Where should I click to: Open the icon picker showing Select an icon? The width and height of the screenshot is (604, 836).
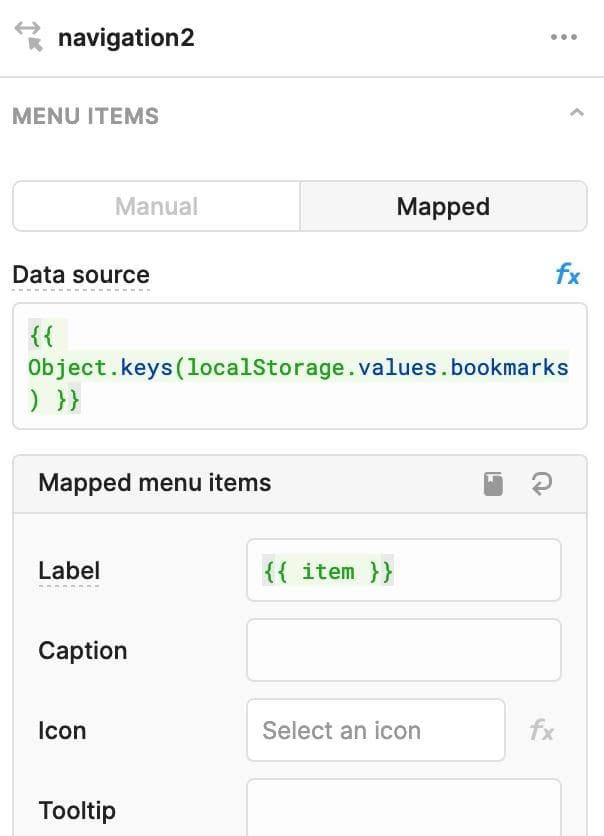point(376,731)
